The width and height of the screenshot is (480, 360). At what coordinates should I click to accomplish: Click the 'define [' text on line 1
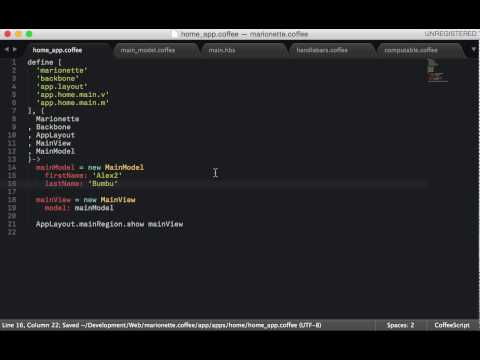click(45, 62)
